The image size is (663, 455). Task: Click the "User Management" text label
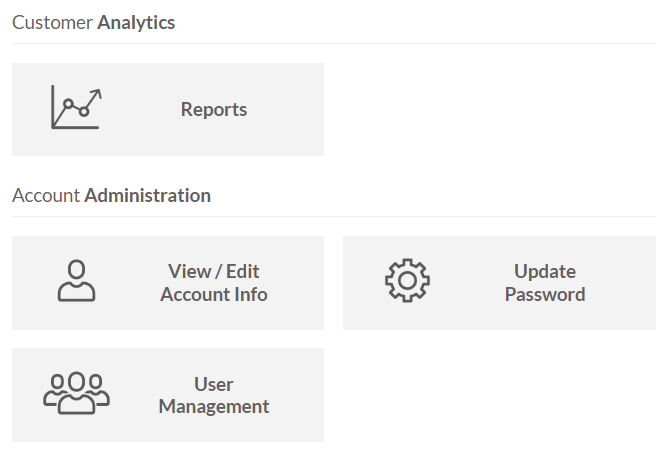[213, 395]
